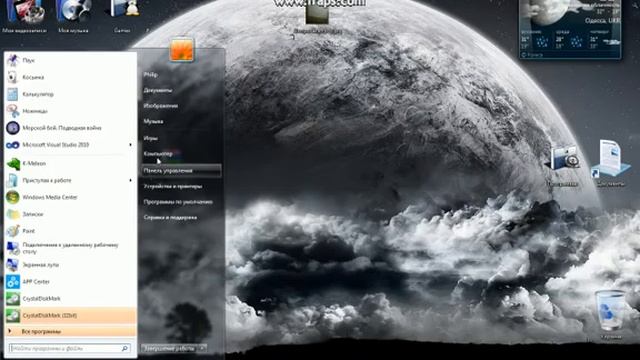The image size is (640, 360).
Task: Launch the Spider solitaire game (Паук)
Action: click(x=70, y=60)
